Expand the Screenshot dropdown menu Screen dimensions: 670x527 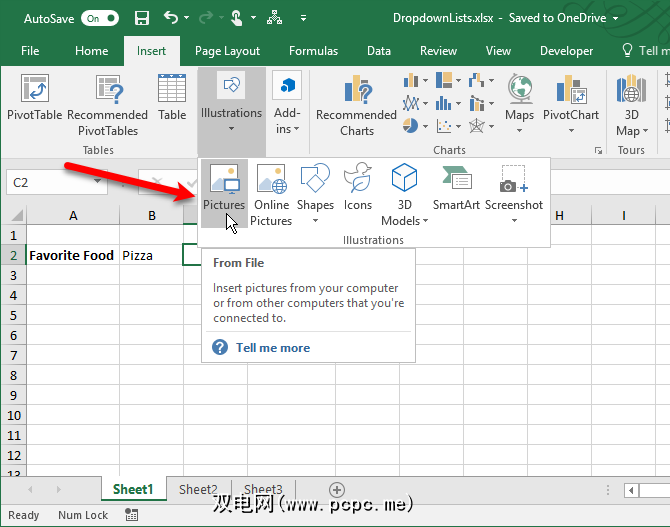pos(514,220)
